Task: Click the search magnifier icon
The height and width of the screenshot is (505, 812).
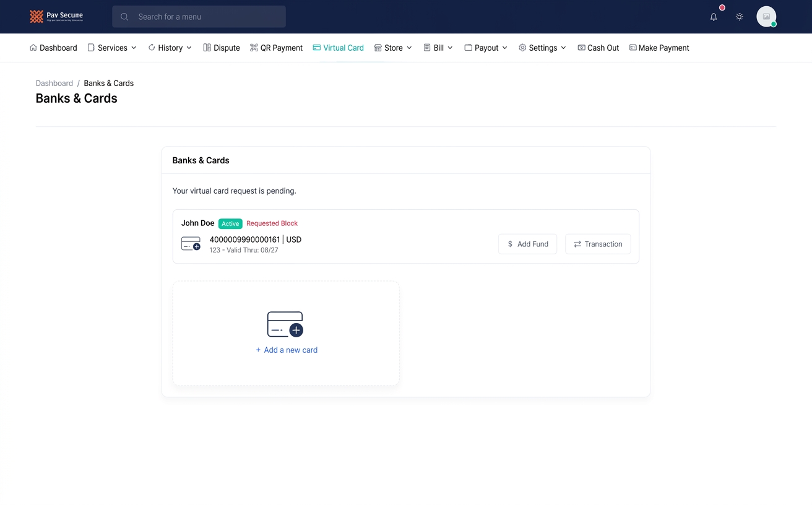Action: click(124, 17)
